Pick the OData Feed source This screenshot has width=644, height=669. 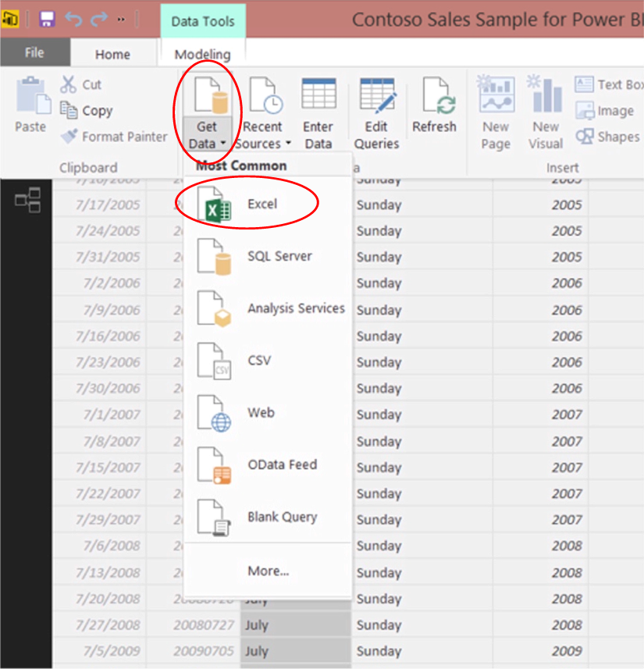[x=282, y=464]
